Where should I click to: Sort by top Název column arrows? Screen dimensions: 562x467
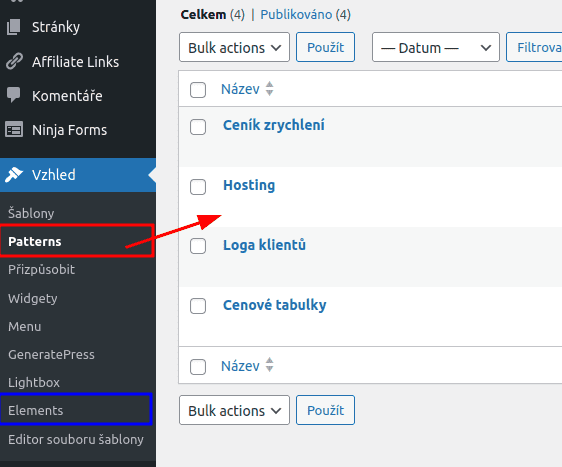coord(269,89)
